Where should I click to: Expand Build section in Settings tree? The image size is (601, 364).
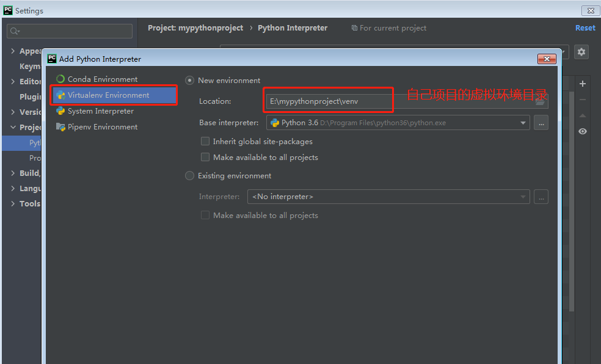pos(13,173)
